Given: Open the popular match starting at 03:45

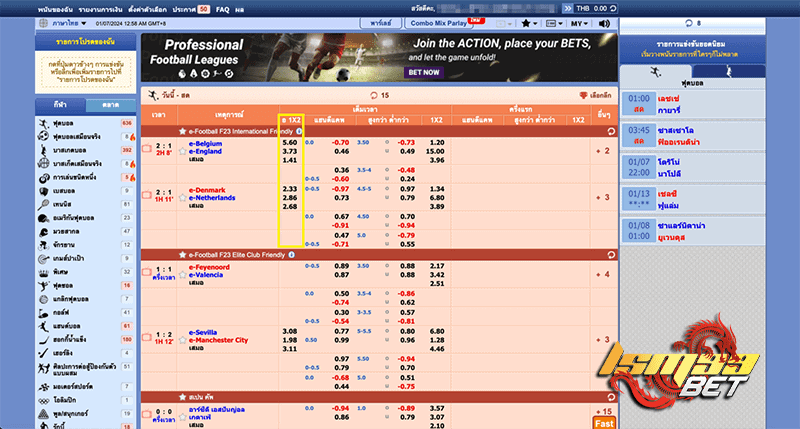Looking at the screenshot, I should coord(692,136).
